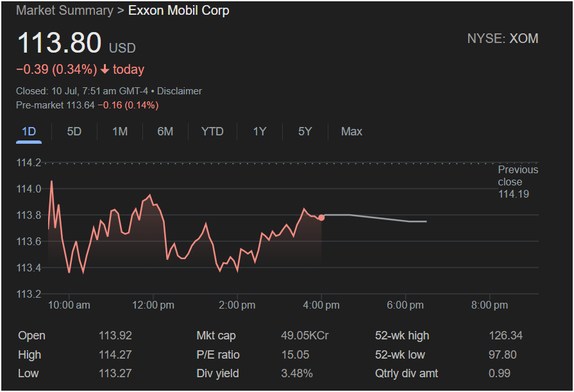Click the red closing-price dot on the chart
Screen dimensions: 574x392
pyautogui.click(x=321, y=217)
